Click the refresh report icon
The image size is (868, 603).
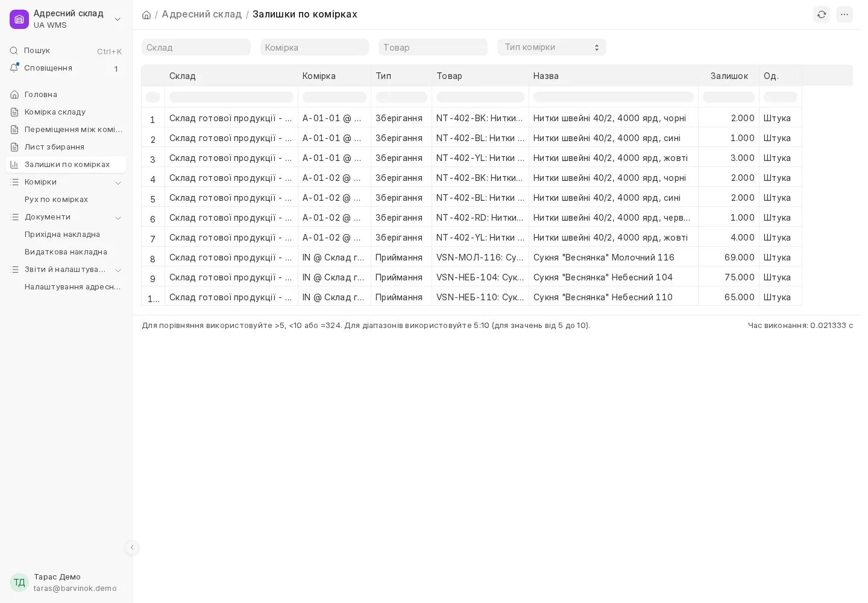pyautogui.click(x=822, y=14)
